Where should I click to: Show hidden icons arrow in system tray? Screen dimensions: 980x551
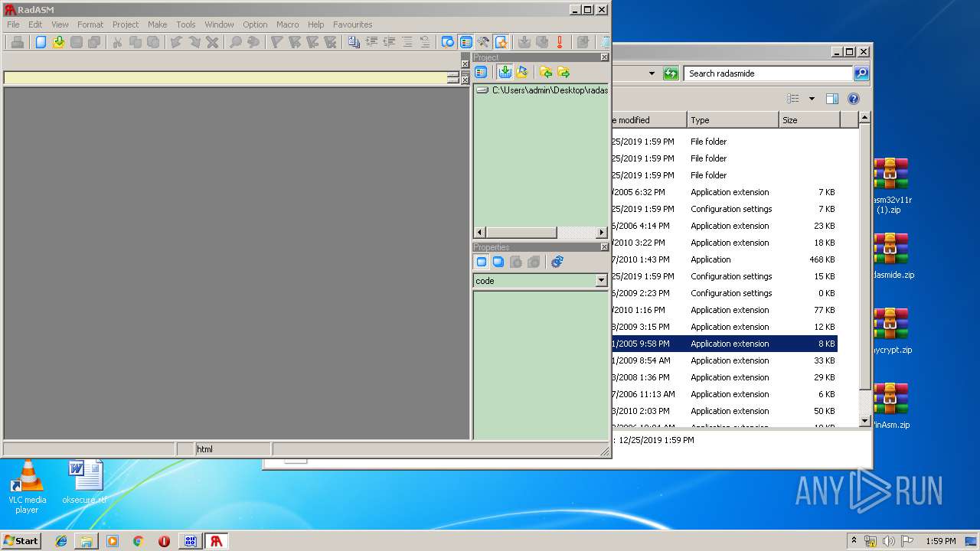854,540
